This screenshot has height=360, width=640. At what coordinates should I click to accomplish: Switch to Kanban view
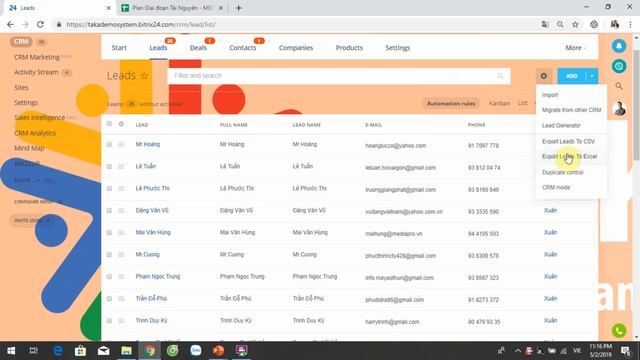tap(500, 103)
